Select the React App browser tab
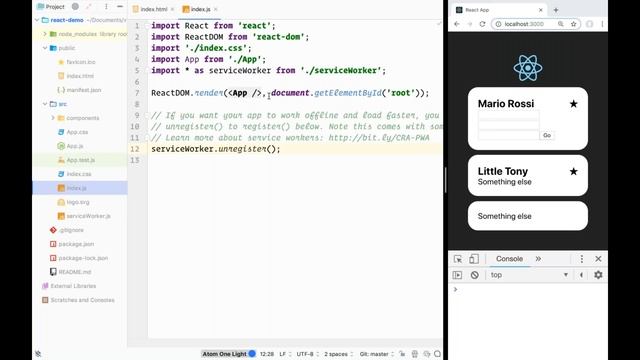 pyautogui.click(x=499, y=10)
